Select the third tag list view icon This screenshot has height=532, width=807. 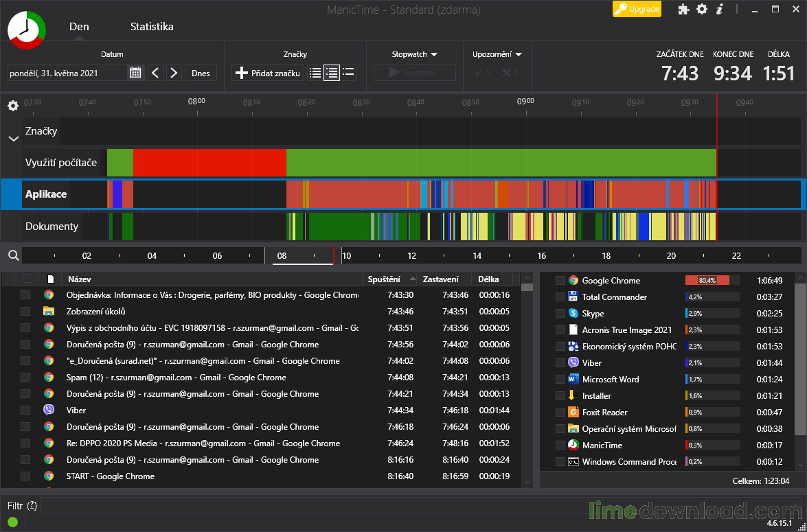click(x=348, y=73)
